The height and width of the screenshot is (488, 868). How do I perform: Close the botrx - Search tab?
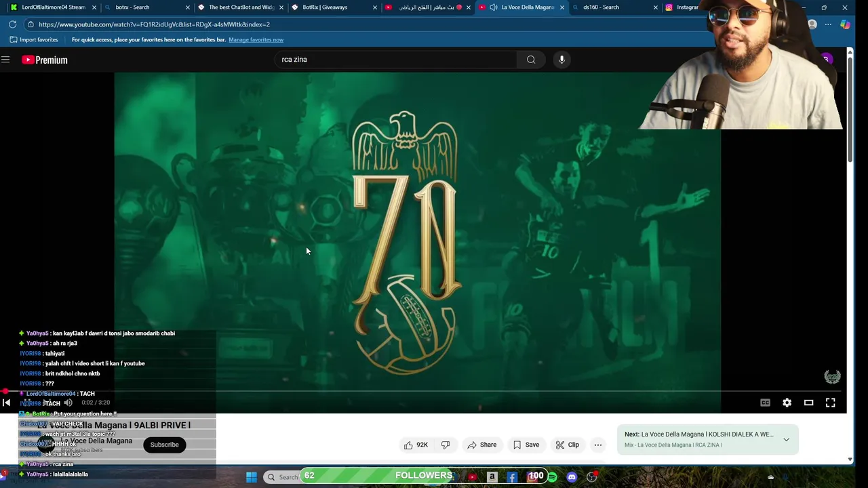coord(188,7)
